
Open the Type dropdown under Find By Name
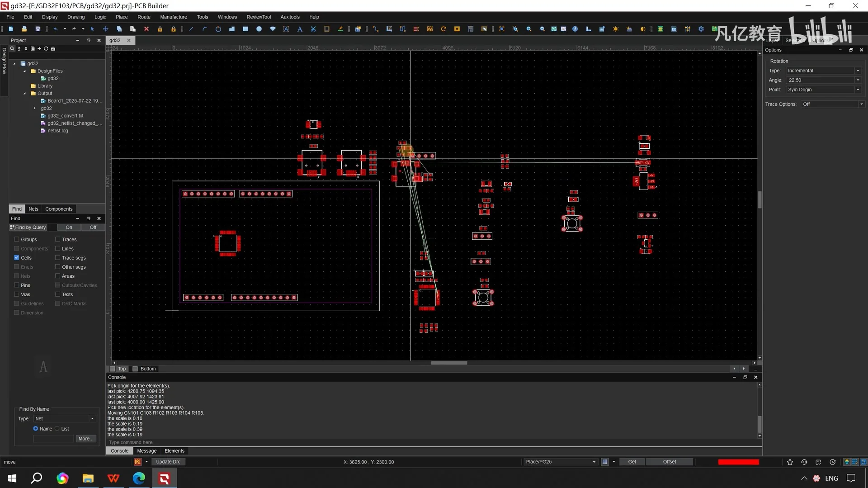[x=92, y=418]
